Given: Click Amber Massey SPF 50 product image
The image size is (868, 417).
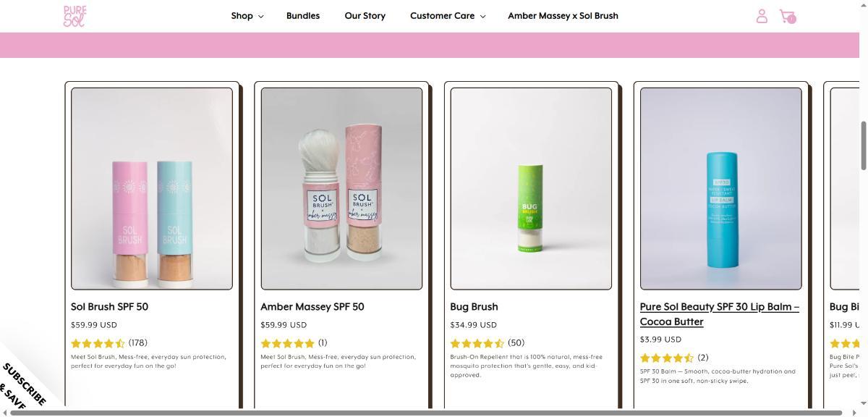Looking at the screenshot, I should 341,188.
